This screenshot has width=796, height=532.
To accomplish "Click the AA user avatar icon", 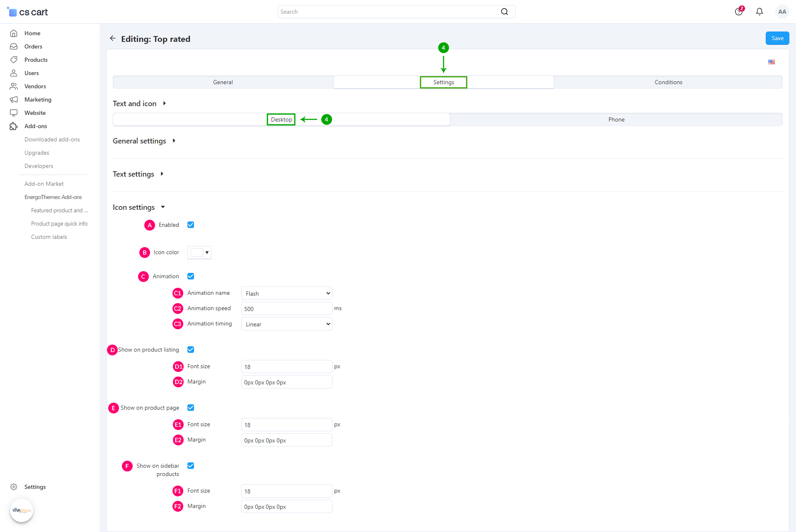I will point(782,12).
